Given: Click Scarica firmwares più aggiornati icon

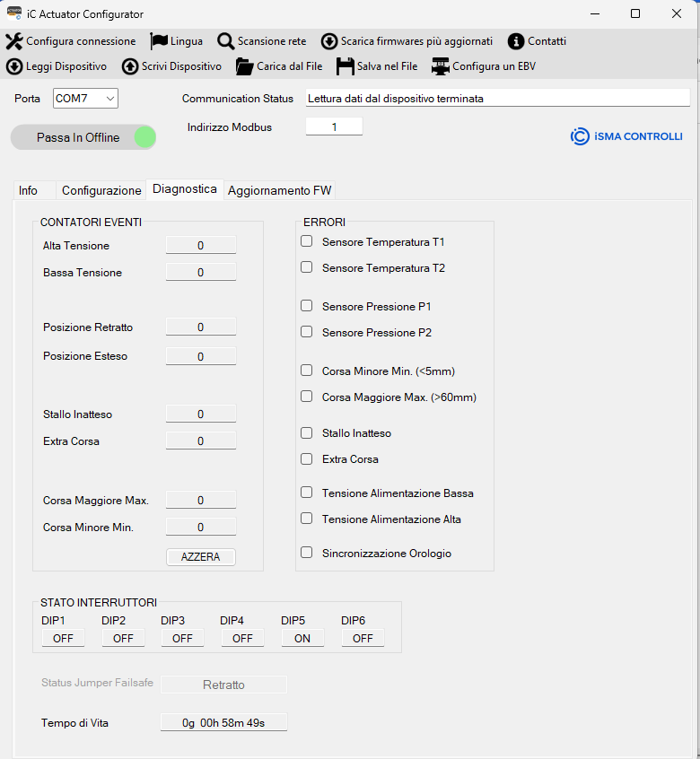Looking at the screenshot, I should click(x=329, y=41).
